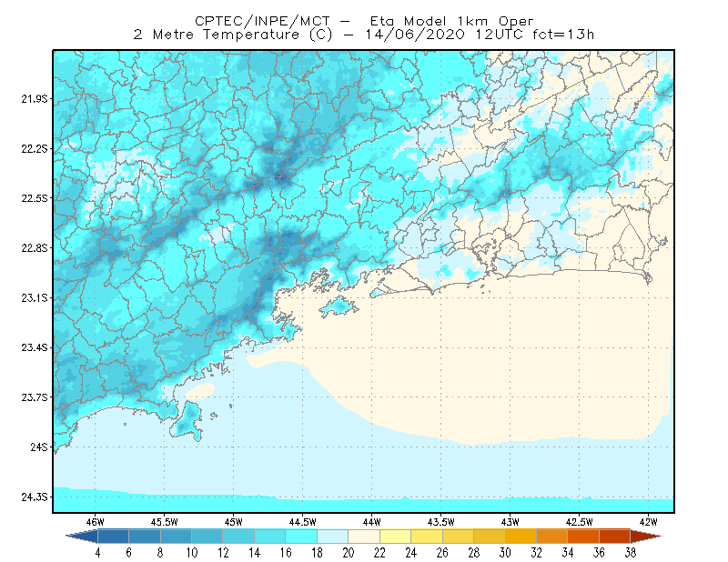Click the dark red right arrow of colorbar
Screen dimensions: 728x562
[646, 537]
